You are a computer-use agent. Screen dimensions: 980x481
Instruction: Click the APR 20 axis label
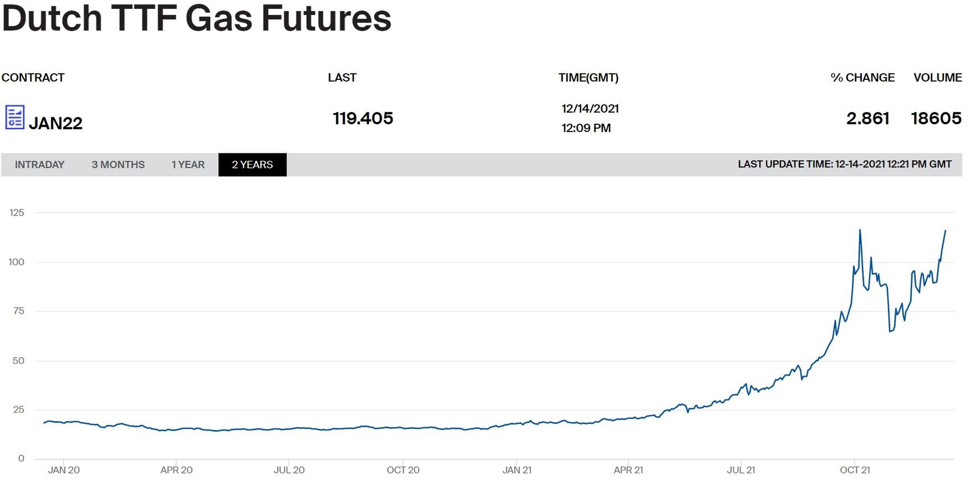pyautogui.click(x=176, y=470)
